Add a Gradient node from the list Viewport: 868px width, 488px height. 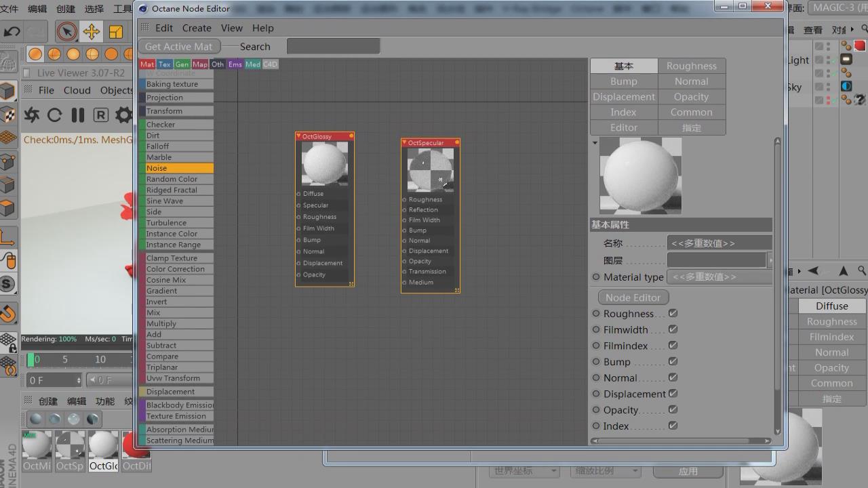click(176, 291)
